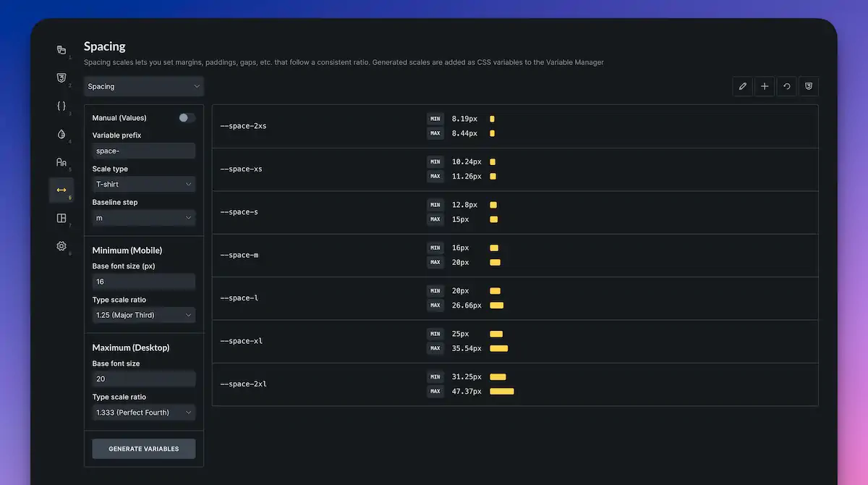Viewport: 868px width, 485px height.
Task: Open the Baseline step dropdown
Action: [143, 217]
